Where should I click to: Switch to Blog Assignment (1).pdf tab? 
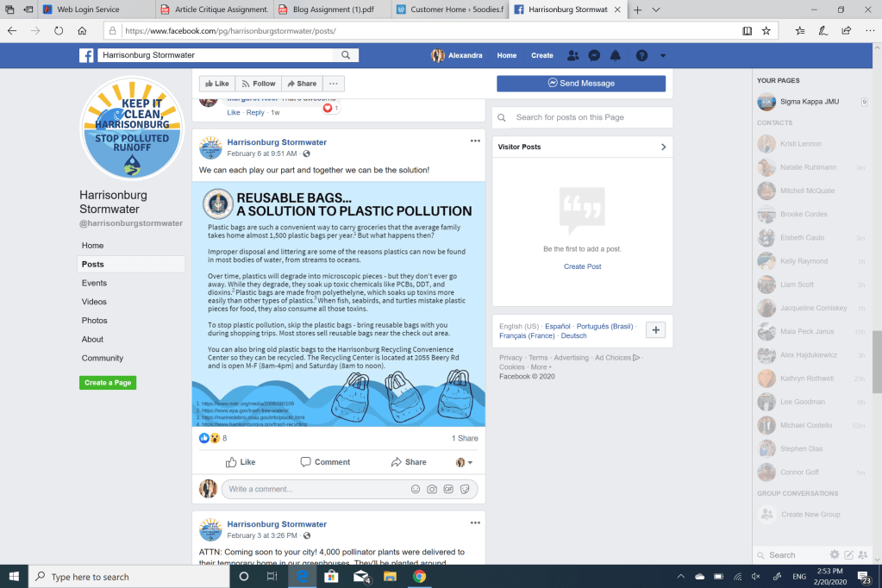[334, 9]
